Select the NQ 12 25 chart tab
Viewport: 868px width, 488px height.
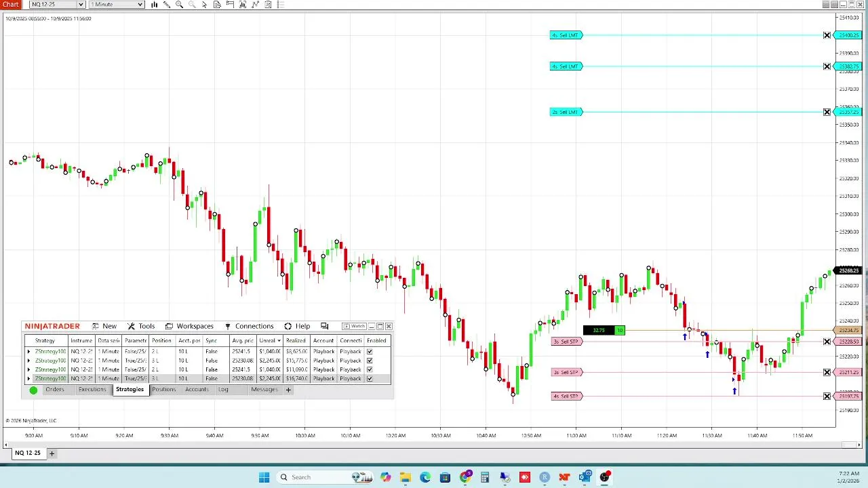pyautogui.click(x=28, y=453)
